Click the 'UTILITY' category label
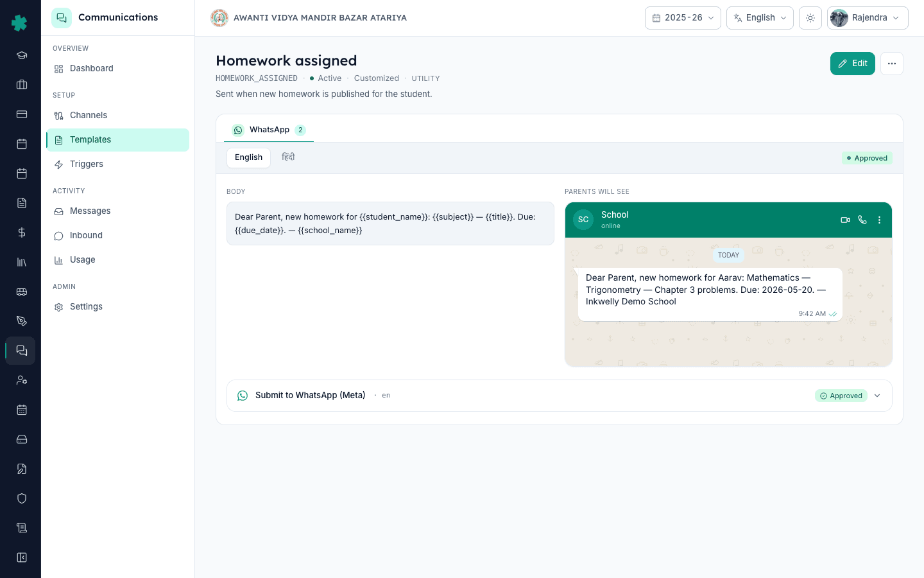This screenshot has width=924, height=578. click(425, 78)
